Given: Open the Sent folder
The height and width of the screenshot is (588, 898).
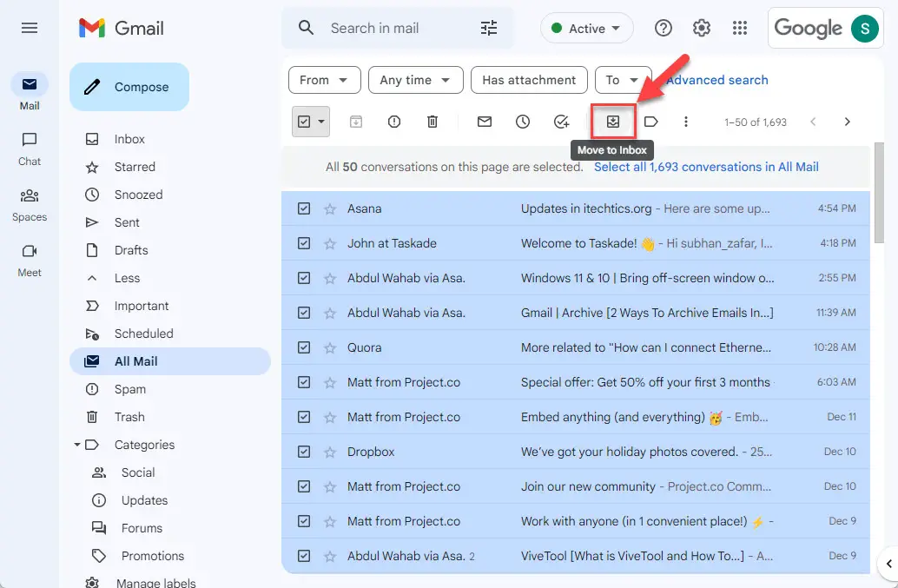Looking at the screenshot, I should click(x=169, y=222).
